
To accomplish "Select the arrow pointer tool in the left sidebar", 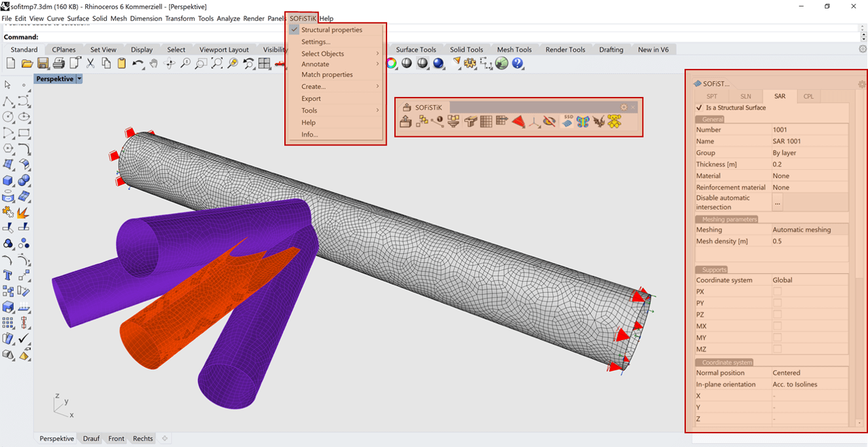I will tap(8, 85).
